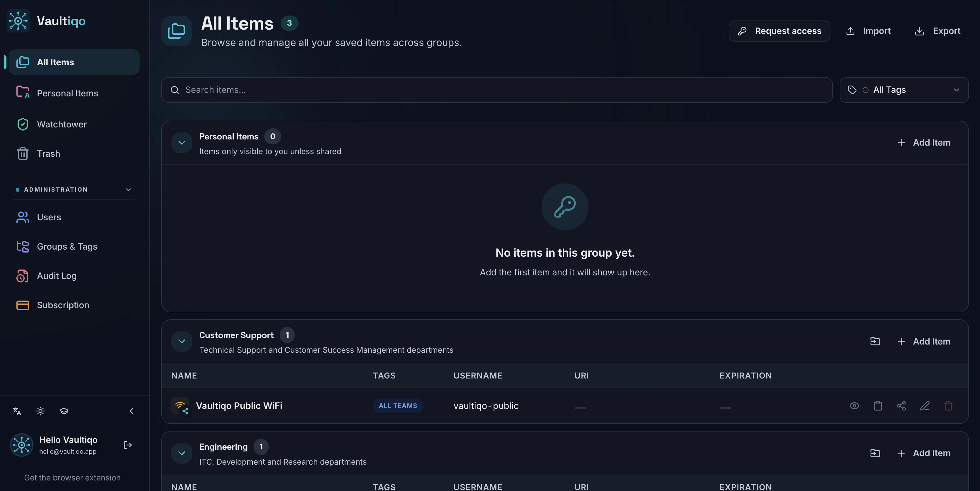The height and width of the screenshot is (491, 980).
Task: Click the Export button
Action: 937,31
